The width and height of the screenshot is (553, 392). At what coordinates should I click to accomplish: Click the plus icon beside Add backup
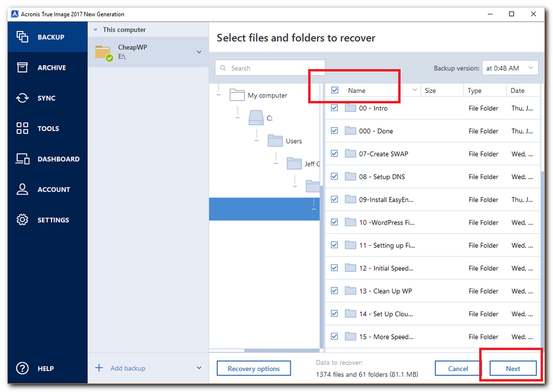click(99, 368)
